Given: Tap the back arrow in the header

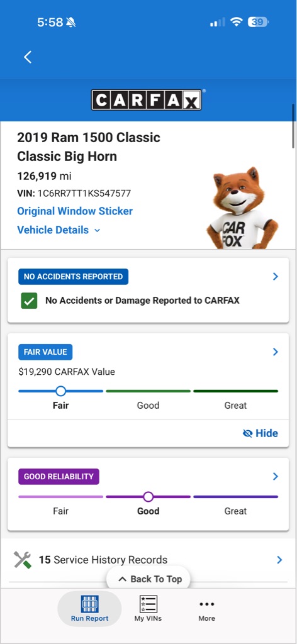Looking at the screenshot, I should pyautogui.click(x=28, y=57).
